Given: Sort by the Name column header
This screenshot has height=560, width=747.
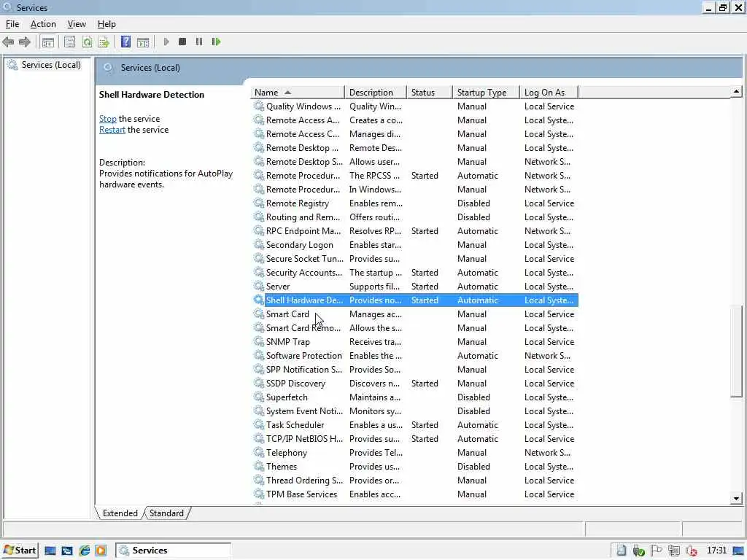Looking at the screenshot, I should [298, 93].
